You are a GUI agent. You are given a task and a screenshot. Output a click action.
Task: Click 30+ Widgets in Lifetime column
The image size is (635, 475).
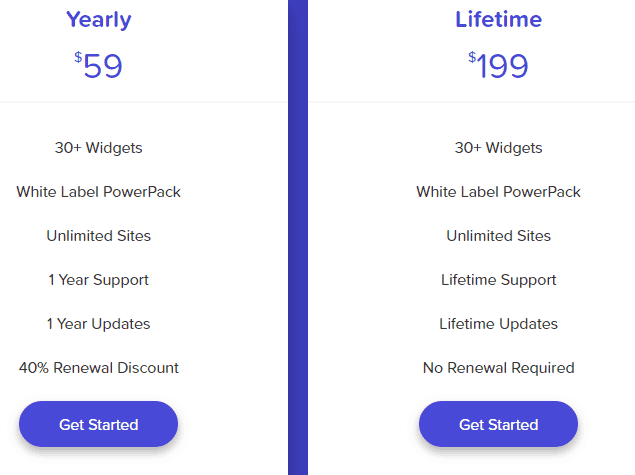click(x=498, y=148)
